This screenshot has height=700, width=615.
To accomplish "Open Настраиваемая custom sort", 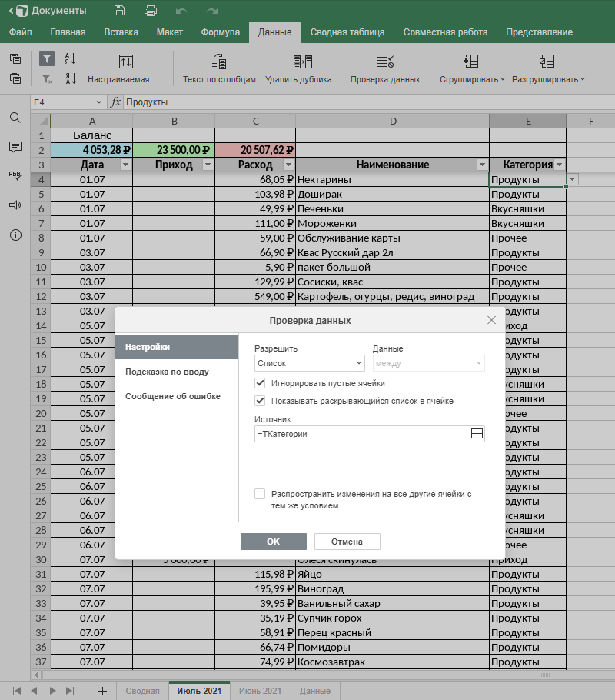I will 124,68.
